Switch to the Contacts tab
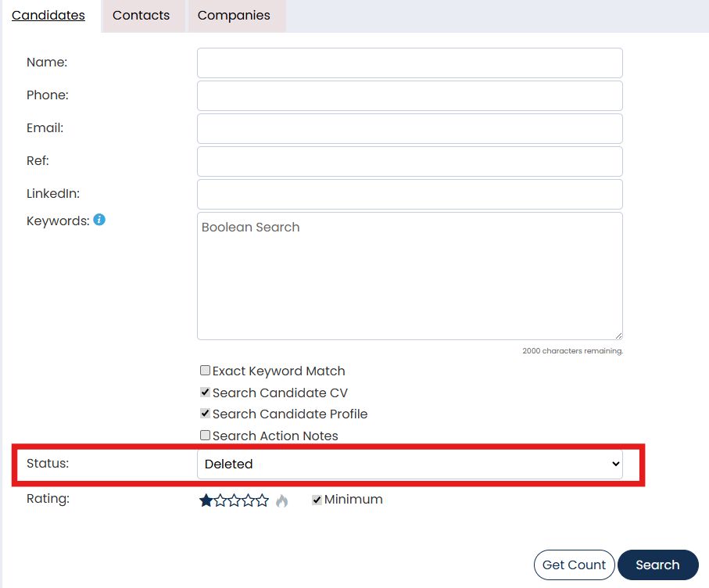Screen dimensions: 709x588 (x=141, y=16)
